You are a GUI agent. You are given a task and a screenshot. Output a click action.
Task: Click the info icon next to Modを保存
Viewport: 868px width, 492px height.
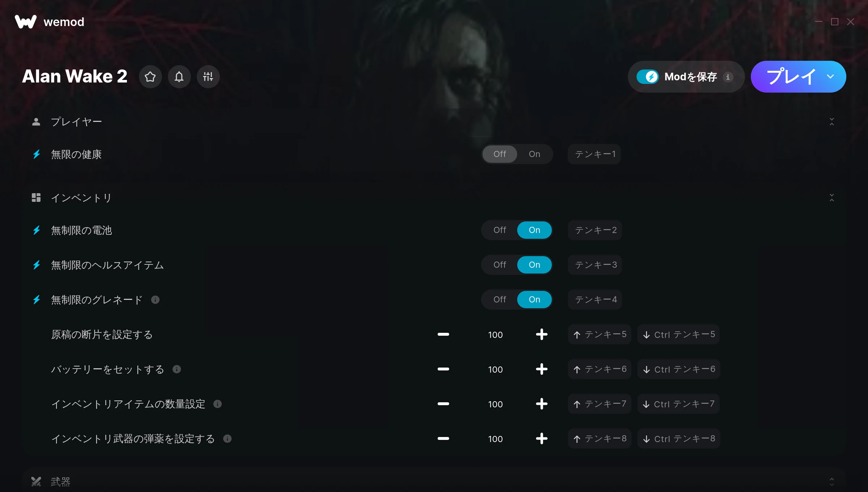pos(728,77)
